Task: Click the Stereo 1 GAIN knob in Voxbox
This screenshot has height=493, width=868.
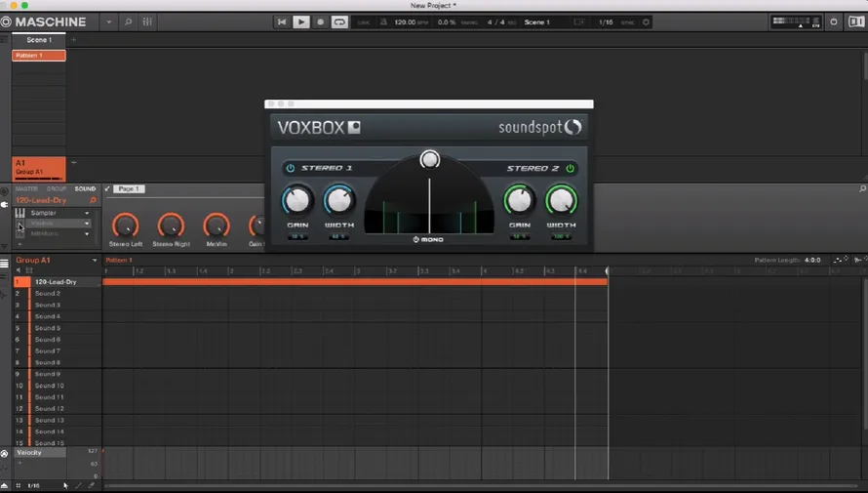Action: [297, 200]
